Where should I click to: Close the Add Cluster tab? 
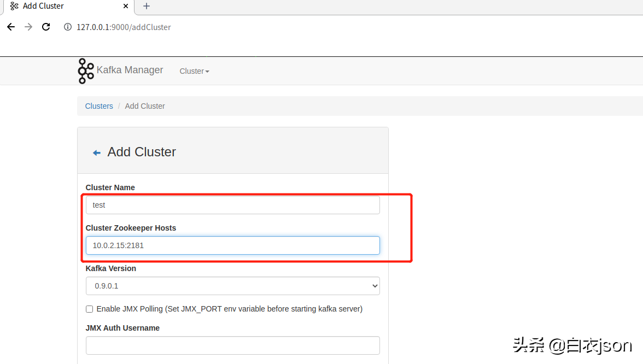click(x=126, y=6)
